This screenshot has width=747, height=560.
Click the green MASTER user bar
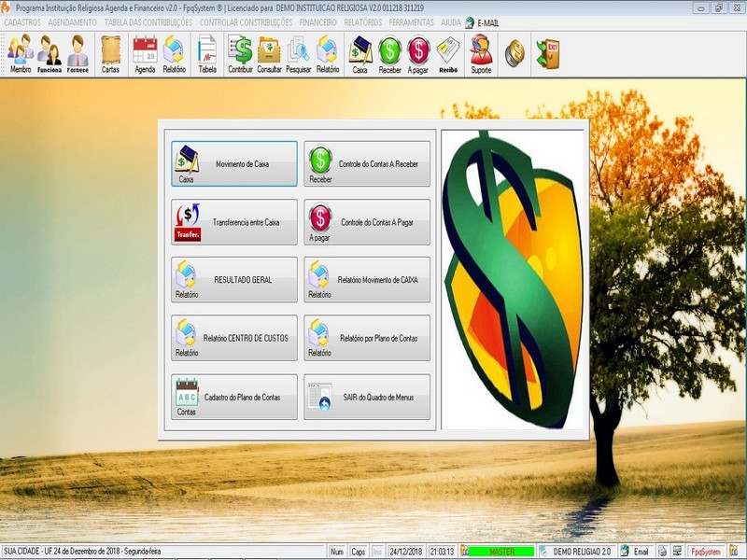[x=501, y=552]
